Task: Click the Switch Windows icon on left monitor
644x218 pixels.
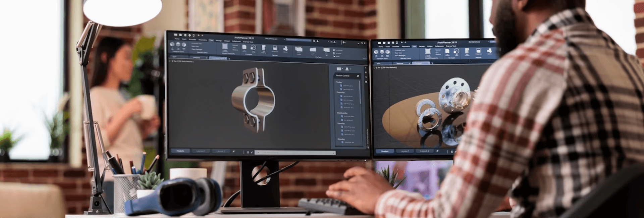Action: (299, 50)
